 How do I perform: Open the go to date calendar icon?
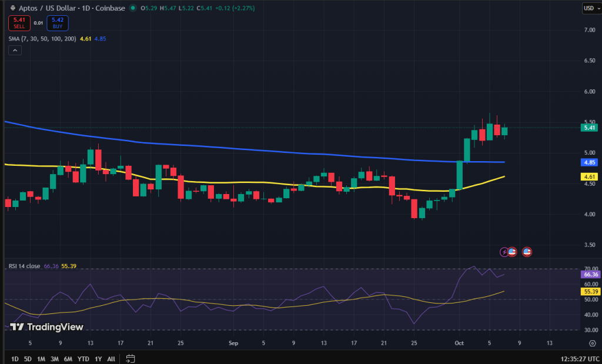(131, 359)
